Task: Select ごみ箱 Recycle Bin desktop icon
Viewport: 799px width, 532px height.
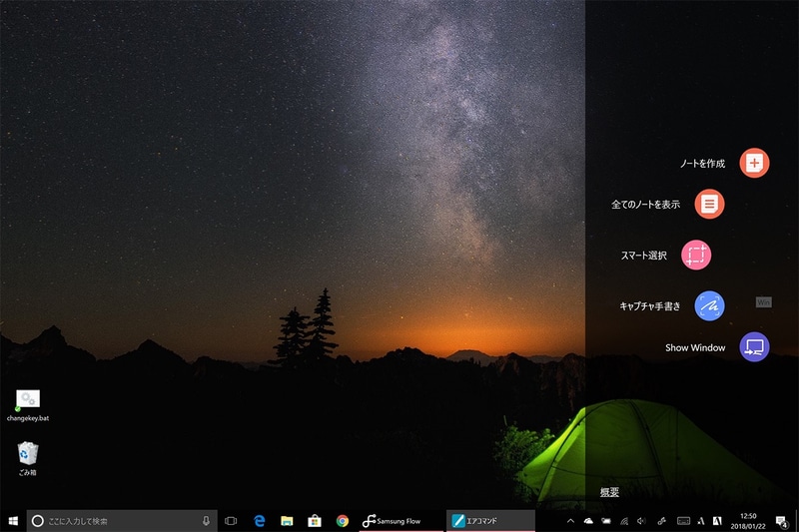Action: pos(28,459)
